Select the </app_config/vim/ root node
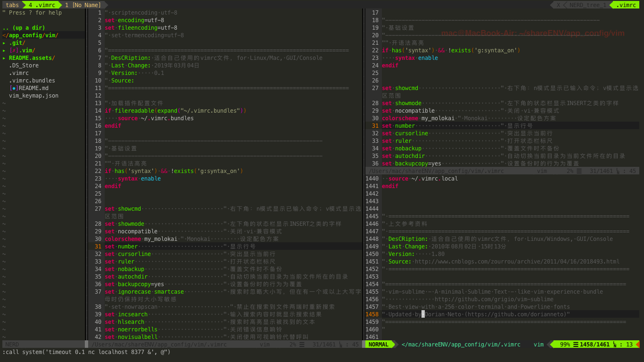The width and height of the screenshot is (644, 362). [30, 35]
